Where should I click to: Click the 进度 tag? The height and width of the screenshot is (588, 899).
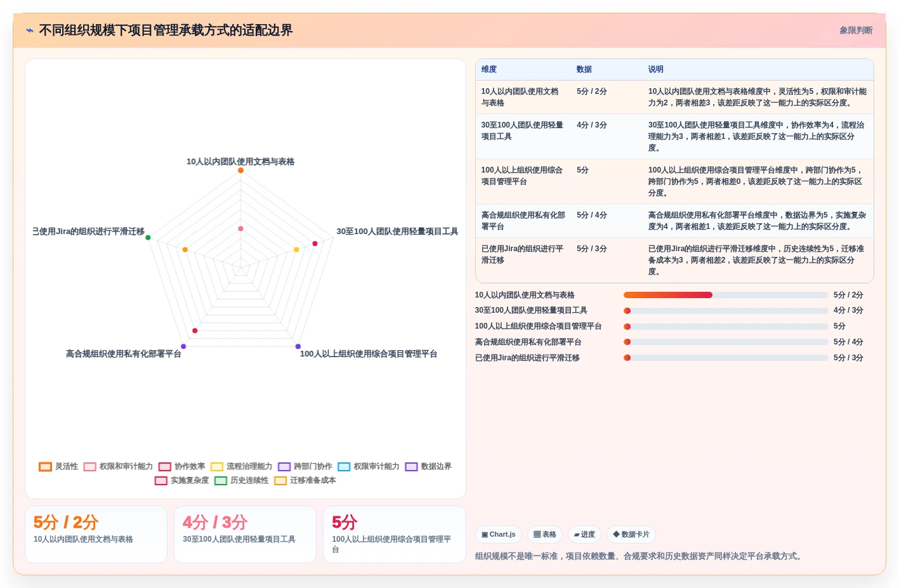pos(584,535)
